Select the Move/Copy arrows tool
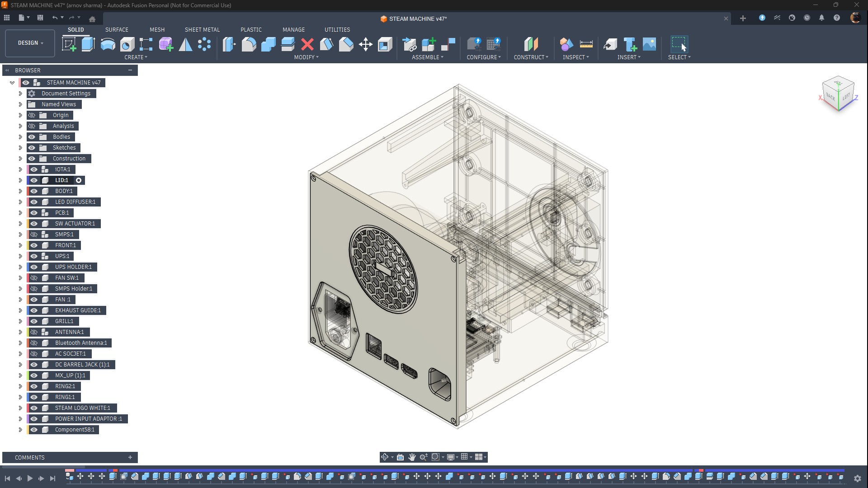 (365, 44)
